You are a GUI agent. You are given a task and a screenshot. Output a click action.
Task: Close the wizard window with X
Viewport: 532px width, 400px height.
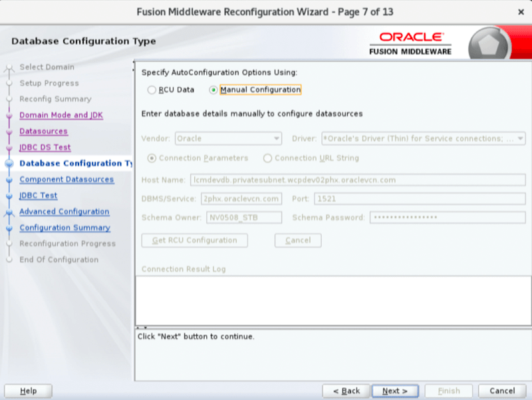pos(521,12)
